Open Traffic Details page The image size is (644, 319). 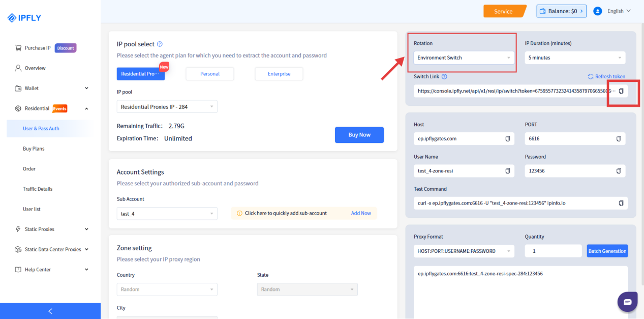click(38, 189)
